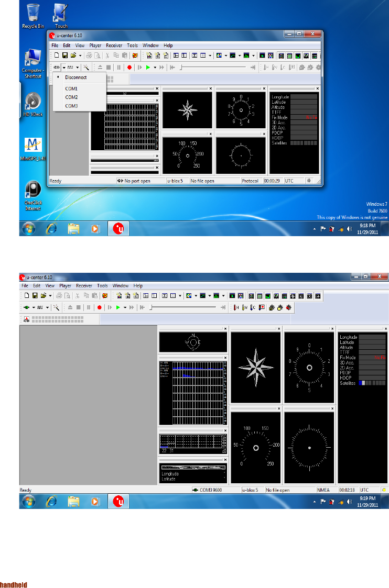Expand the baud rate arrow in the small u-center window
Image resolution: width=389 pixels, height=588 pixels.
(78, 68)
